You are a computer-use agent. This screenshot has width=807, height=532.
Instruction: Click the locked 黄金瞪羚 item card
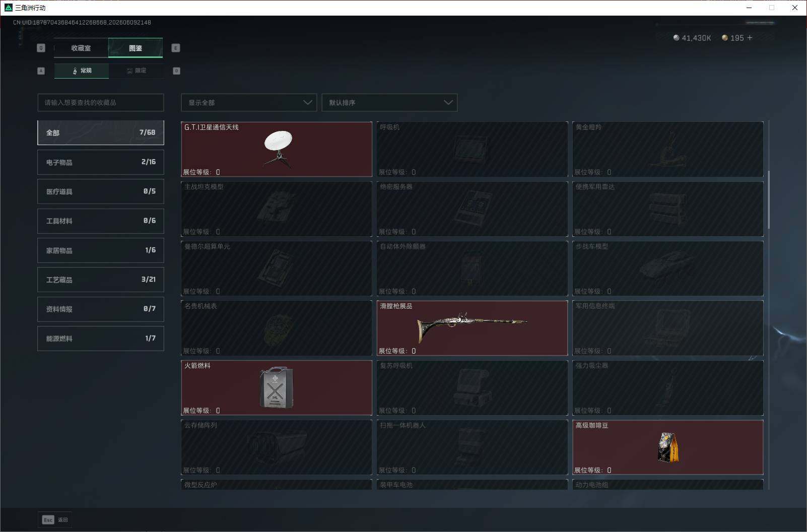point(668,149)
